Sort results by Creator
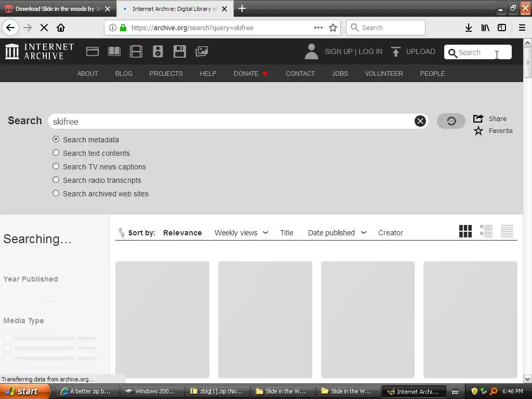This screenshot has height=399, width=532. pos(391,233)
